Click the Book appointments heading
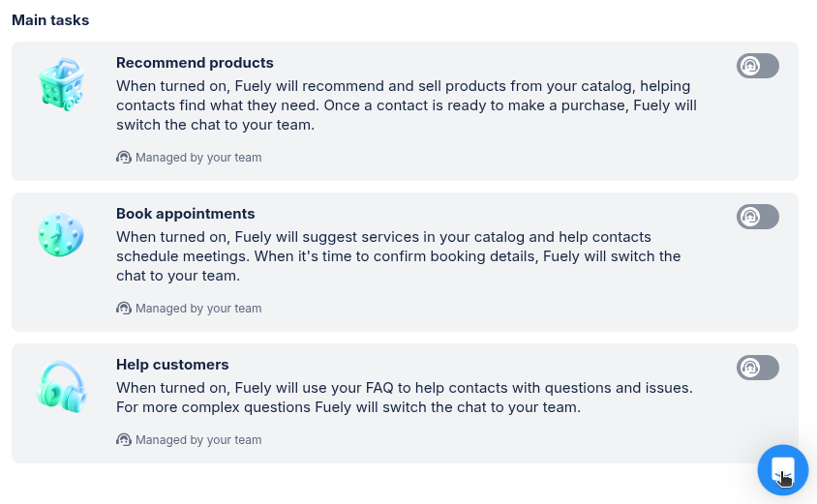Screen dimensions: 817x504 pyautogui.click(x=185, y=214)
